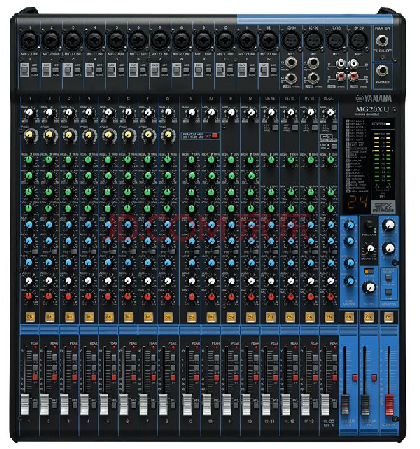Select the GROUP 1-2 fader cap

(345, 404)
